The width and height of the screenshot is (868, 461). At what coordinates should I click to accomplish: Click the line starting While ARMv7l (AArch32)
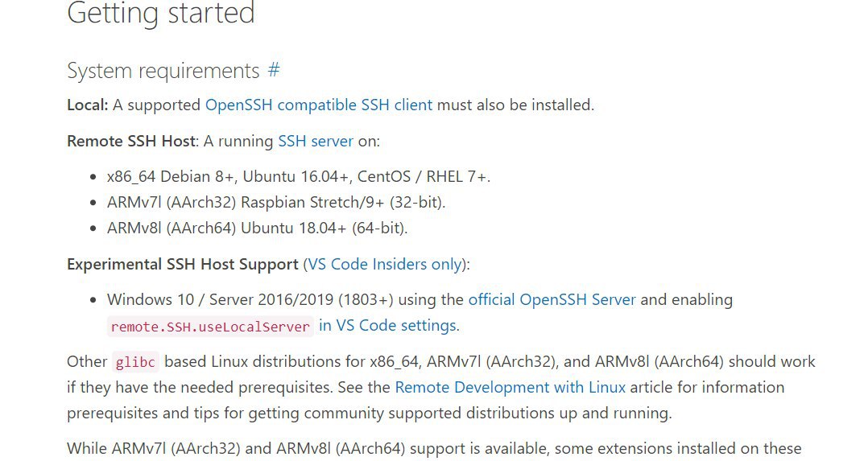coord(434,448)
